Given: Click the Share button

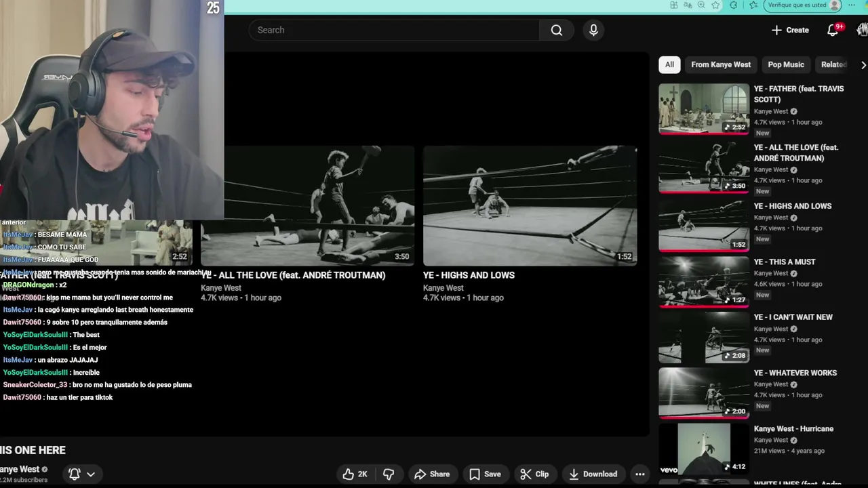Looking at the screenshot, I should [432, 474].
